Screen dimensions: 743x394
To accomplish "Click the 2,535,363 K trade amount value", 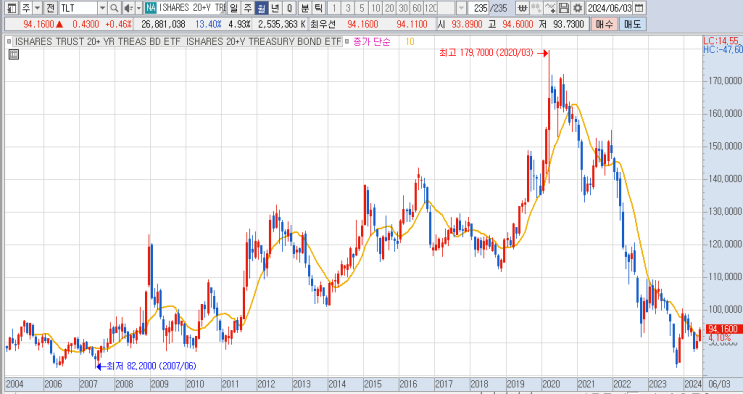I will pos(281,24).
